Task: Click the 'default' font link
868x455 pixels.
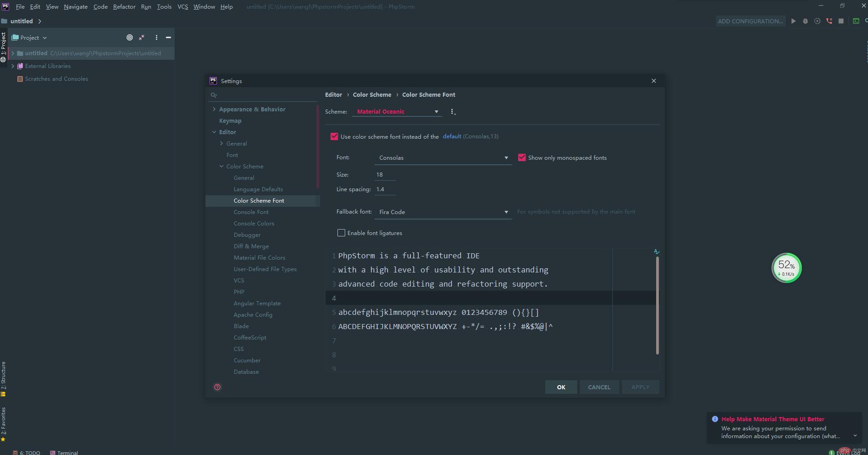Action: coord(452,136)
